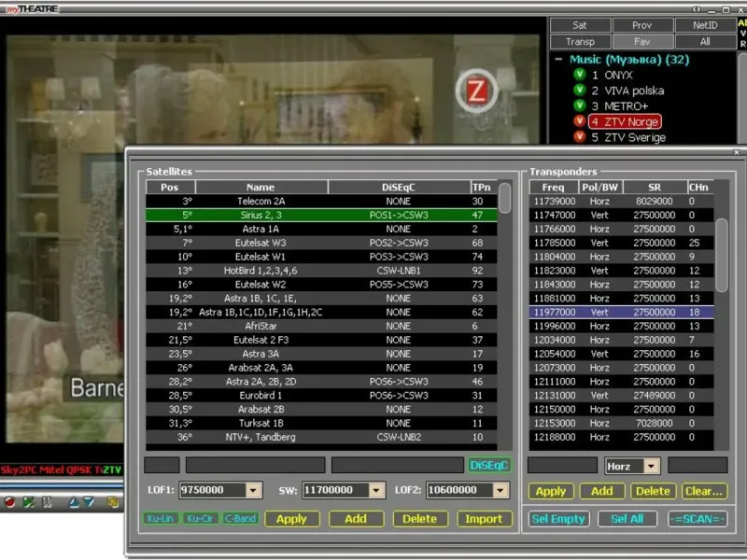Click the Transponders list scrollbar thumb

722,255
